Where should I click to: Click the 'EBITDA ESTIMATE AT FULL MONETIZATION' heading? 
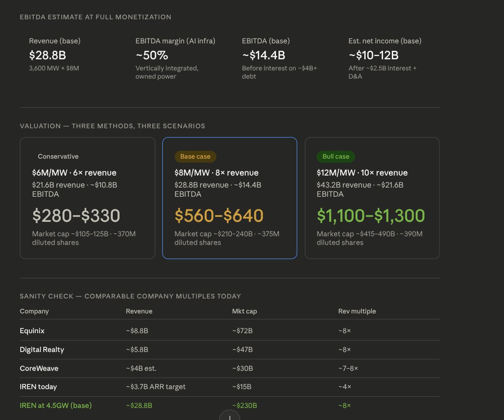tap(95, 17)
